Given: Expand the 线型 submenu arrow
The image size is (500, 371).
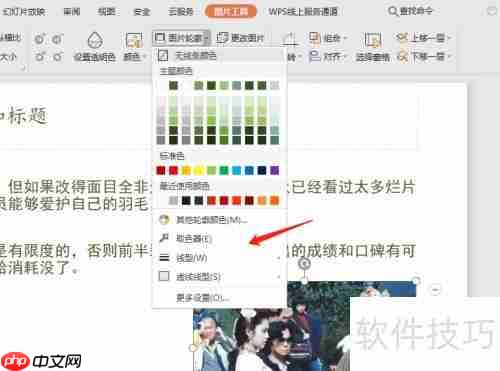Looking at the screenshot, I should point(279,258).
